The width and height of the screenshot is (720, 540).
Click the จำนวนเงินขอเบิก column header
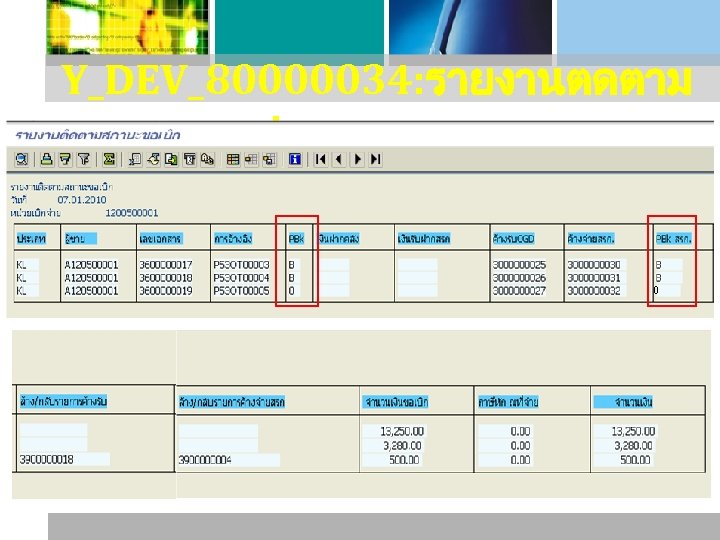point(396,402)
